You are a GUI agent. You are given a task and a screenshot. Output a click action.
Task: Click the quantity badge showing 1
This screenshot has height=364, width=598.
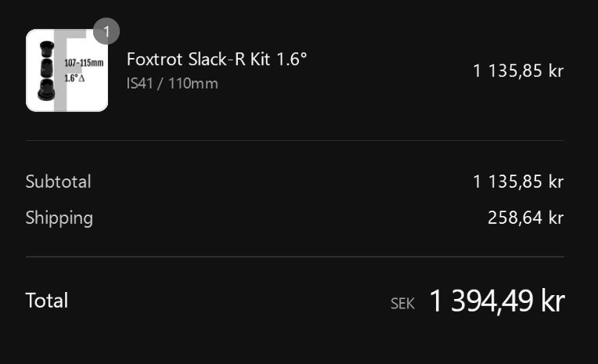106,32
